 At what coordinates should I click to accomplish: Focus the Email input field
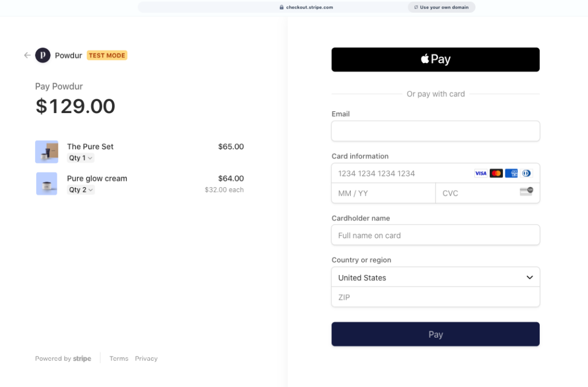435,131
